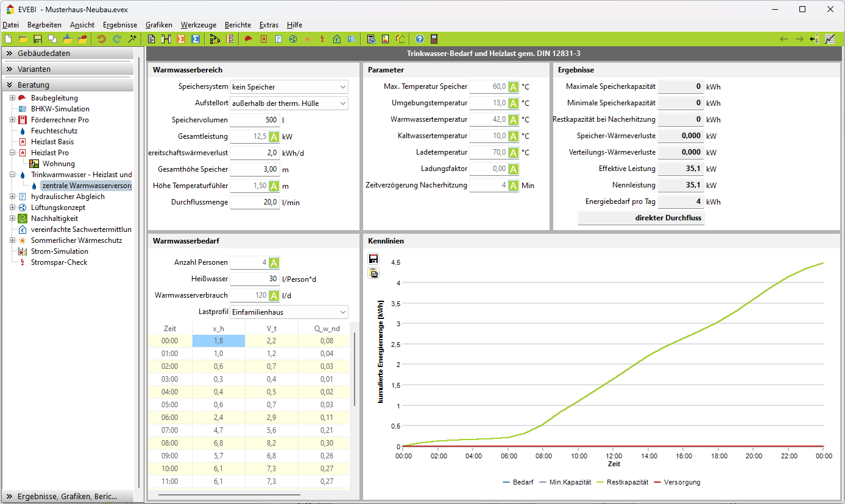The image size is (845, 504).
Task: Toggle the auto 'A' button next to Gesamtleistung
Action: click(274, 136)
